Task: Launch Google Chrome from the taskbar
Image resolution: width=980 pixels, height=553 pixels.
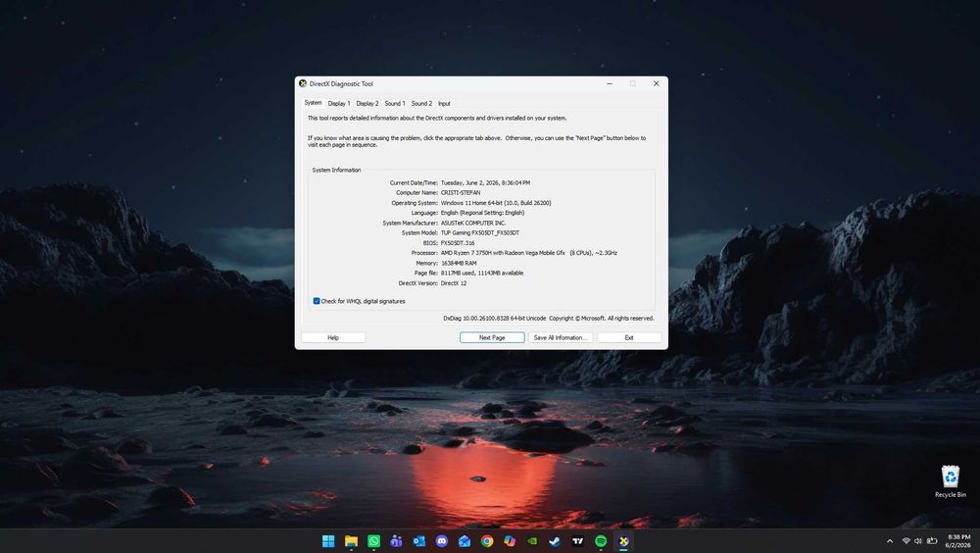Action: pos(487,541)
